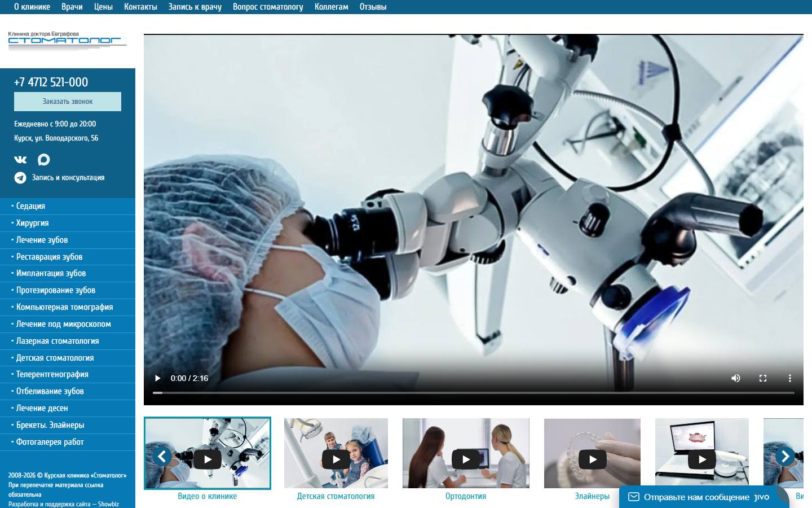The height and width of the screenshot is (508, 812).
Task: Click the Jivo chat envelope icon
Action: [634, 497]
